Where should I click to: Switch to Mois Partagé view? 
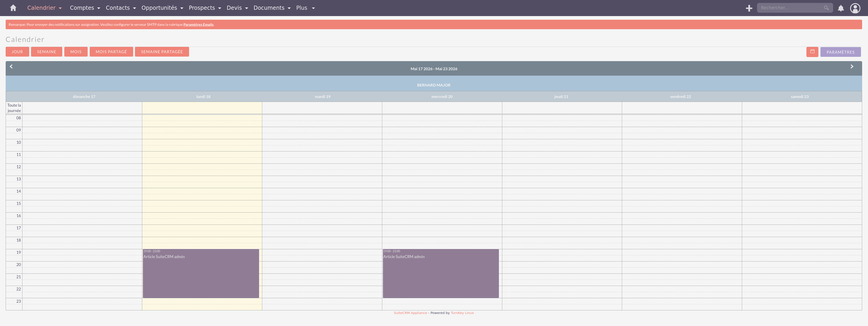pyautogui.click(x=111, y=52)
